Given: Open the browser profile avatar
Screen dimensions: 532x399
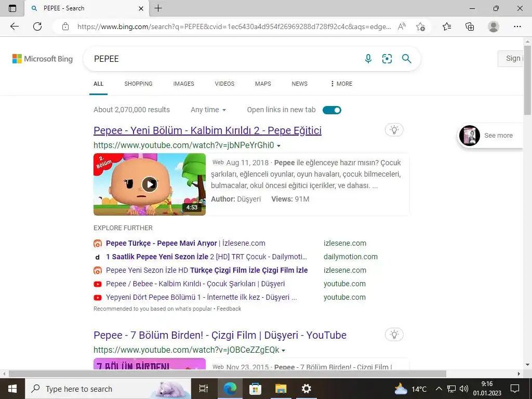Looking at the screenshot, I should coord(494,26).
